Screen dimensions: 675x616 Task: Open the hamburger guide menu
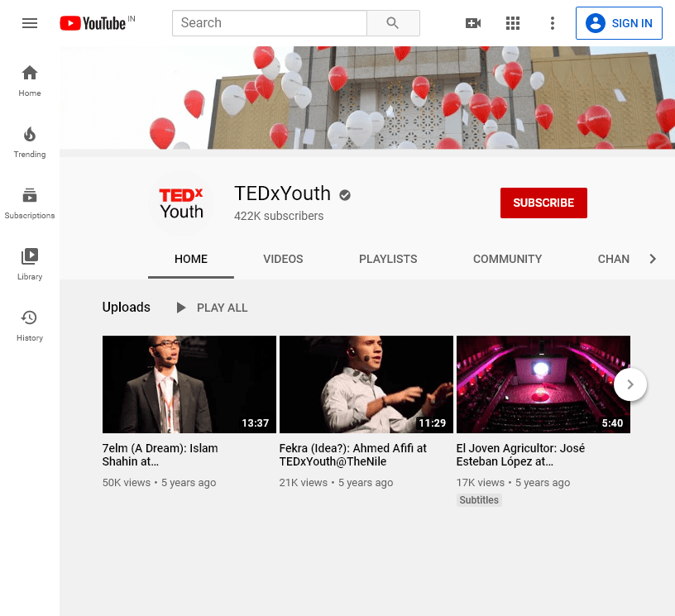coord(30,23)
